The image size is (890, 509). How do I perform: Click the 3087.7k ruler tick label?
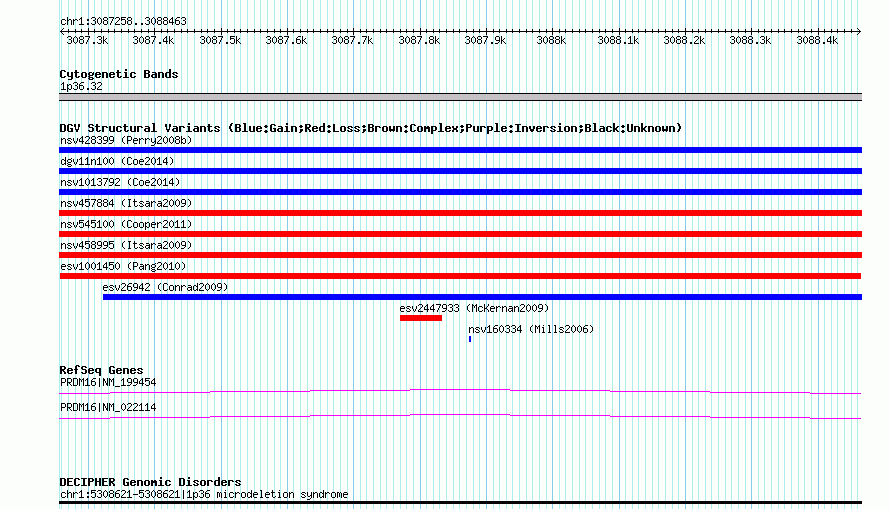pyautogui.click(x=352, y=40)
